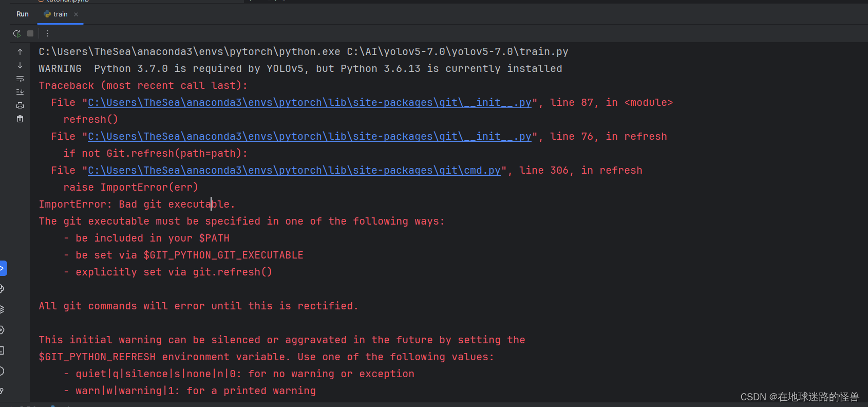Click 'quiet|q|silence|s|none|n|0' option line
The image size is (868, 407).
(239, 374)
